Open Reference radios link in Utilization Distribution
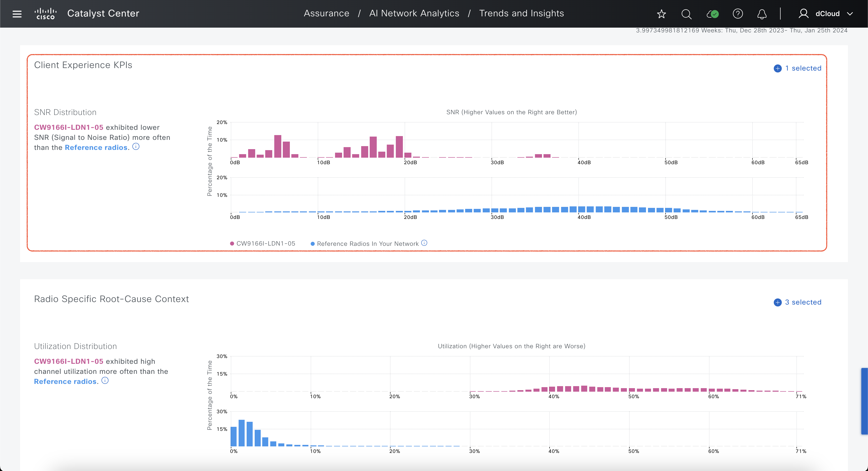868x471 pixels. click(x=65, y=381)
